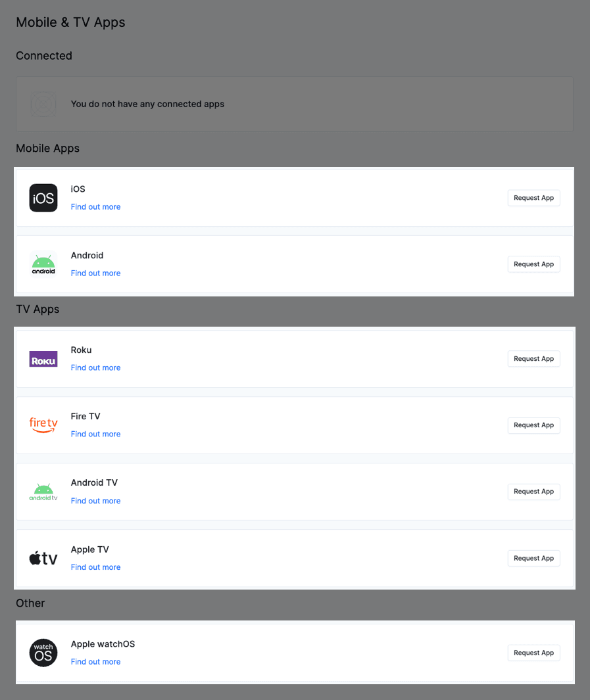This screenshot has width=590, height=700.
Task: Click the Android TV logo
Action: click(43, 492)
